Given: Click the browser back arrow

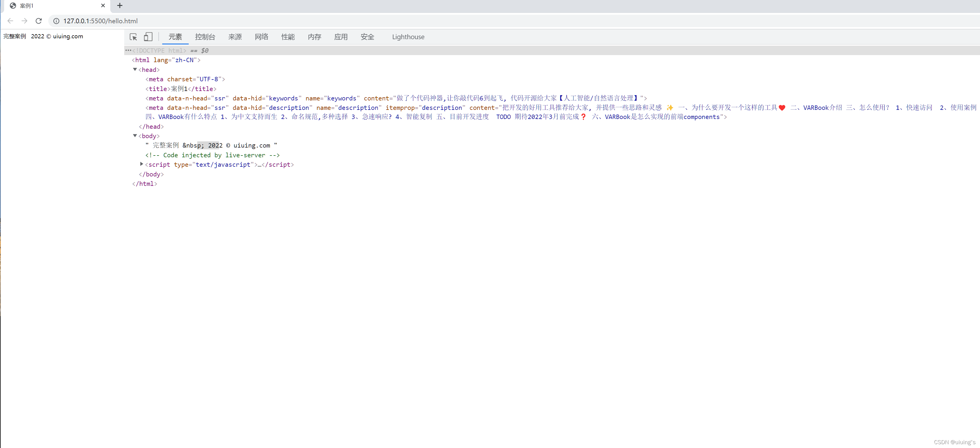Looking at the screenshot, I should pos(10,21).
